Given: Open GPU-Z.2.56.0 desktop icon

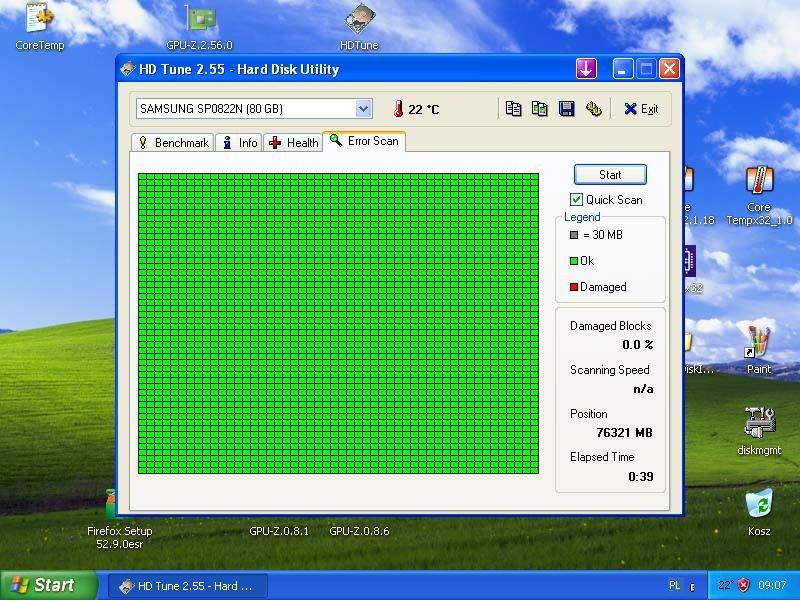Looking at the screenshot, I should click(x=199, y=26).
